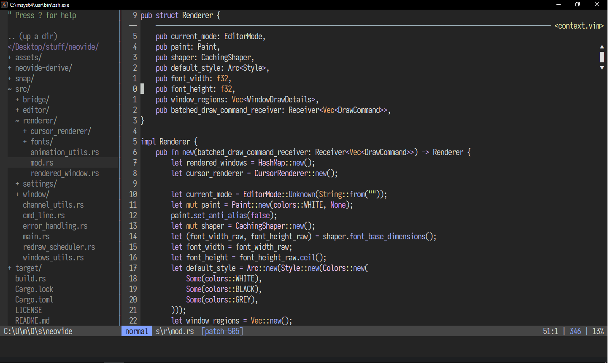610x364 pixels.
Task: Open main.rs from the src folder
Action: point(36,236)
